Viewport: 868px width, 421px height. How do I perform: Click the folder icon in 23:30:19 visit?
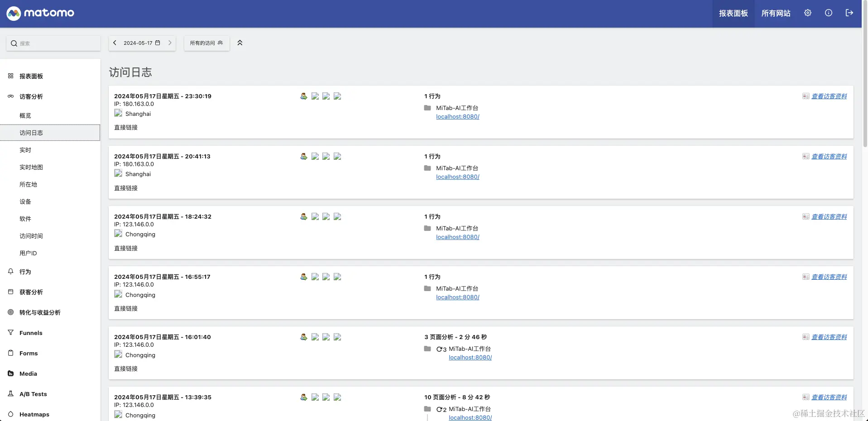427,108
